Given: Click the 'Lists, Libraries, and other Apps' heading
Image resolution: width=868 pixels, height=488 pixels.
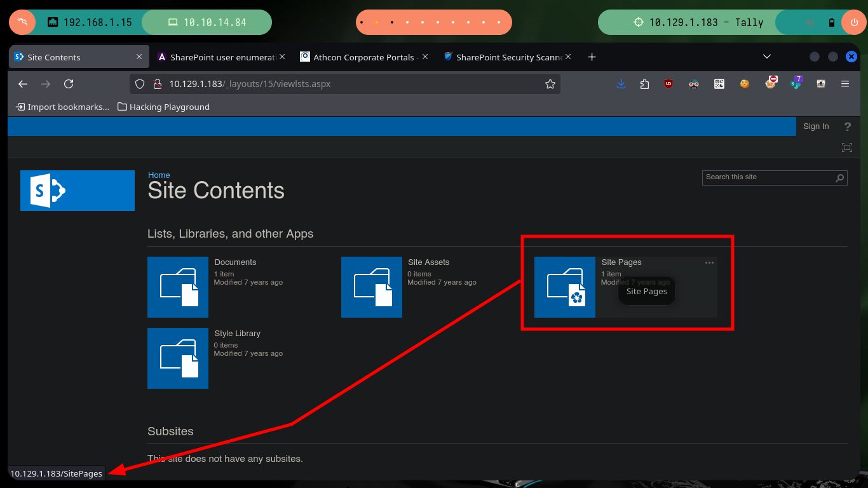Looking at the screenshot, I should click(231, 234).
